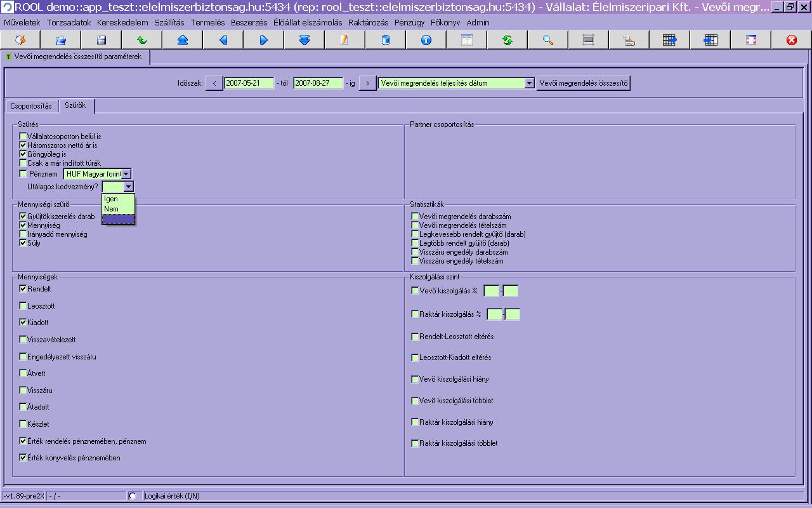Screen dimensions: 812x508
Task: Choose Nem in Utólagos kedvezmény list
Action: (119, 209)
